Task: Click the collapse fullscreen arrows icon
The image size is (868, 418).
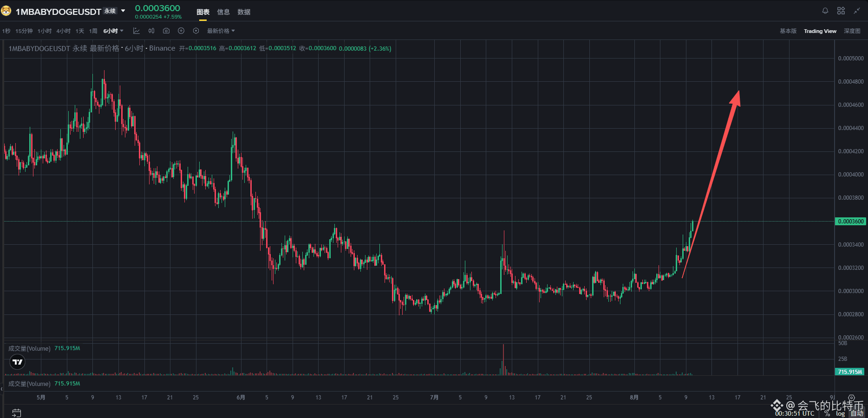Action: (x=857, y=11)
